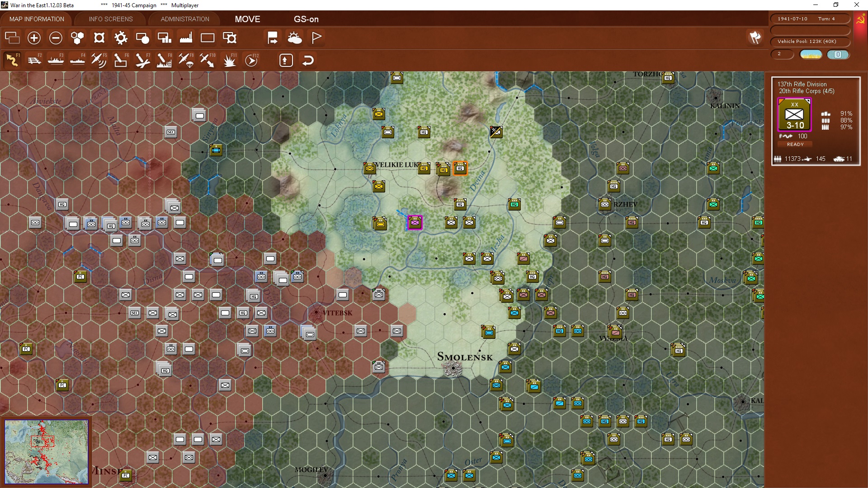The width and height of the screenshot is (868, 488).
Task: Zoom in the map with plus icon
Action: 34,38
